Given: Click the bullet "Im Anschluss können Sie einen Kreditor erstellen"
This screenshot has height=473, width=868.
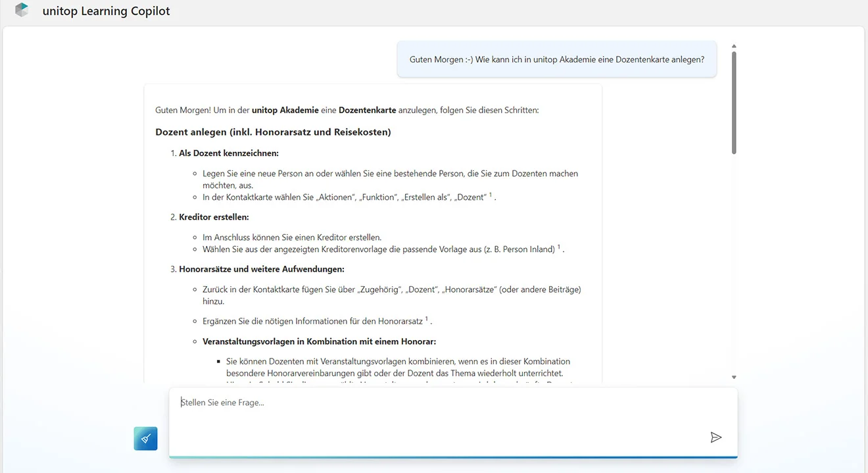Looking at the screenshot, I should (x=292, y=237).
